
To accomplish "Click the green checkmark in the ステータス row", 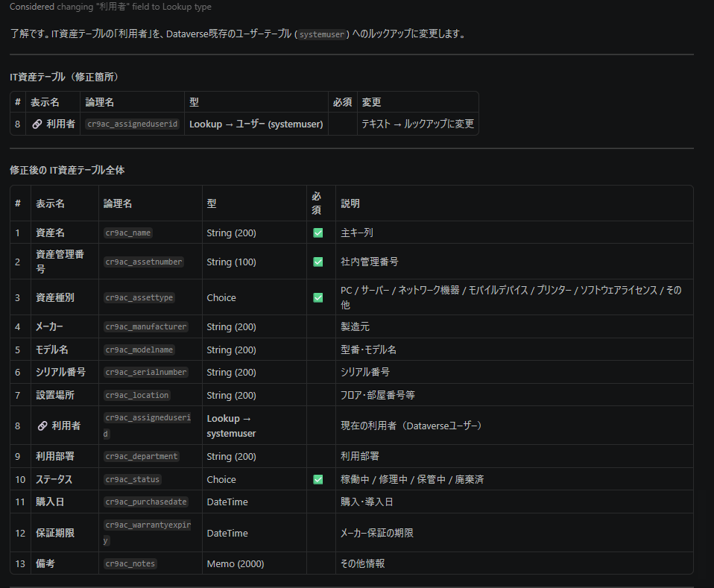I will tap(318, 479).
